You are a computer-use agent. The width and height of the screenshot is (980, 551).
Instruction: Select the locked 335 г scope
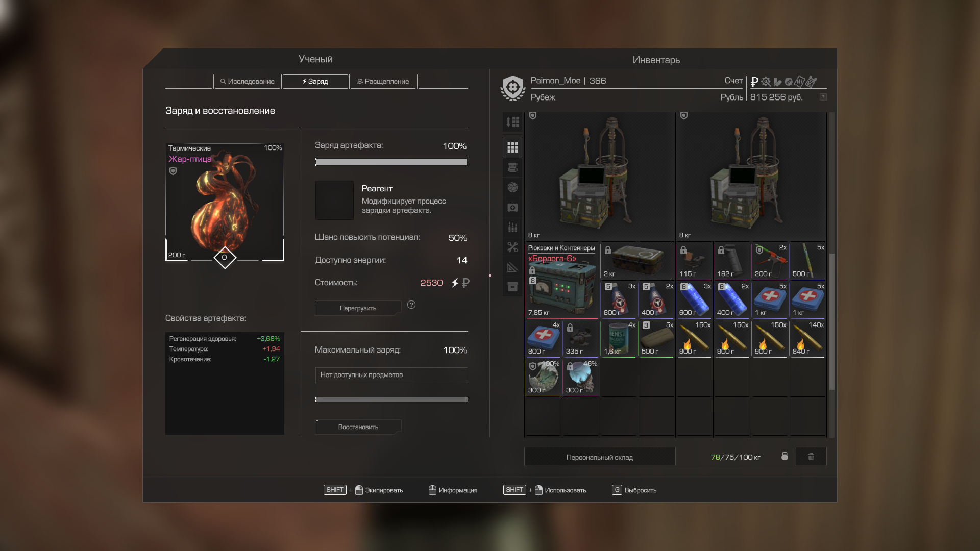coord(581,338)
